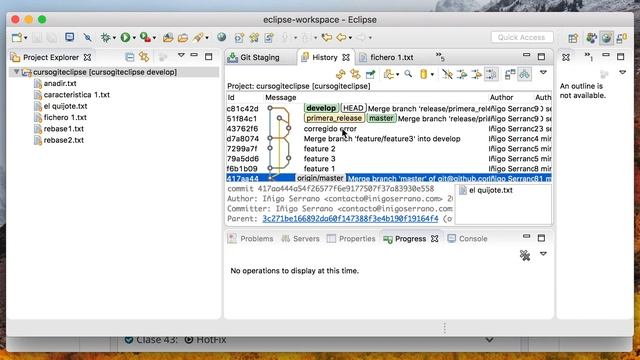The height and width of the screenshot is (360, 640).
Task: Open the History navigation folder icon
Action: (389, 74)
